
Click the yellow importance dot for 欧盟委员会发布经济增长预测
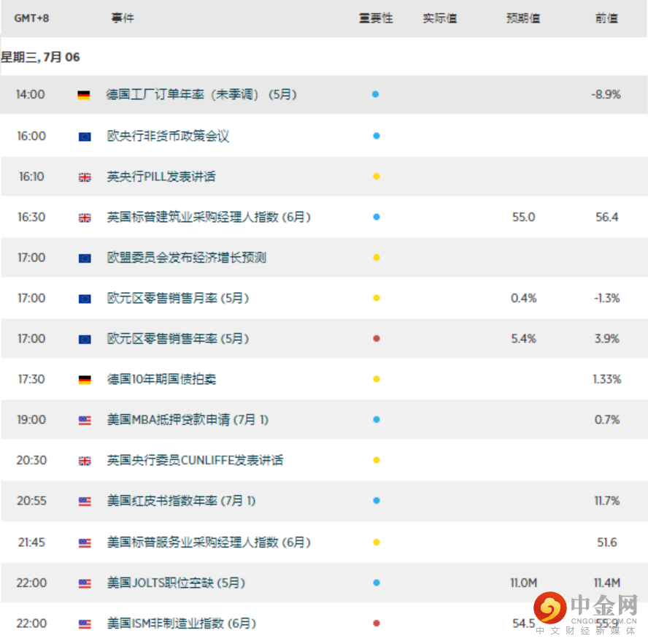pyautogui.click(x=377, y=257)
